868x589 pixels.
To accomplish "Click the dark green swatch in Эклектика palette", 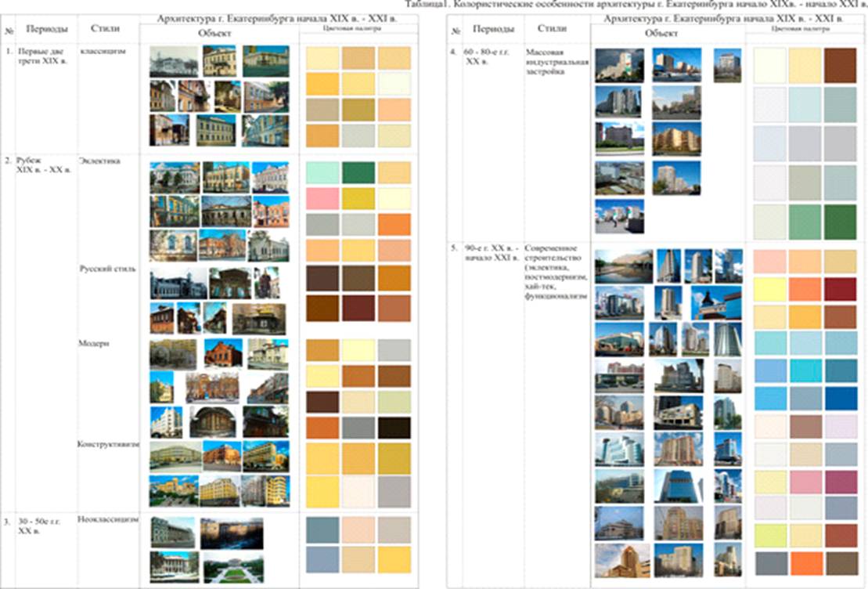I will click(x=358, y=172).
